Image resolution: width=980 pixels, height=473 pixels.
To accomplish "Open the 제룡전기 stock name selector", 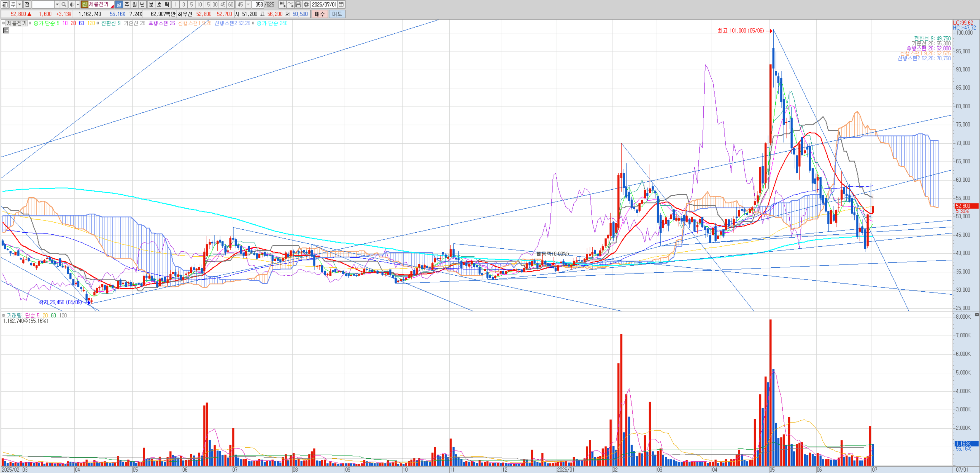I will tap(101, 5).
